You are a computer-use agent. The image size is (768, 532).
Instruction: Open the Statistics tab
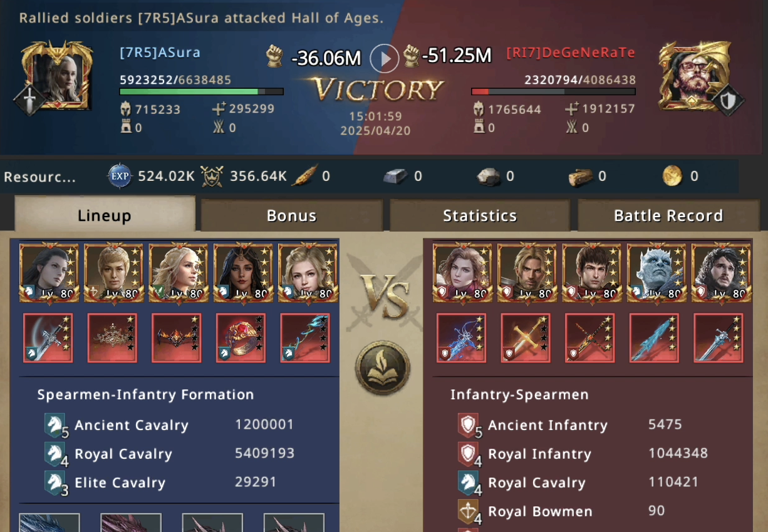480,216
